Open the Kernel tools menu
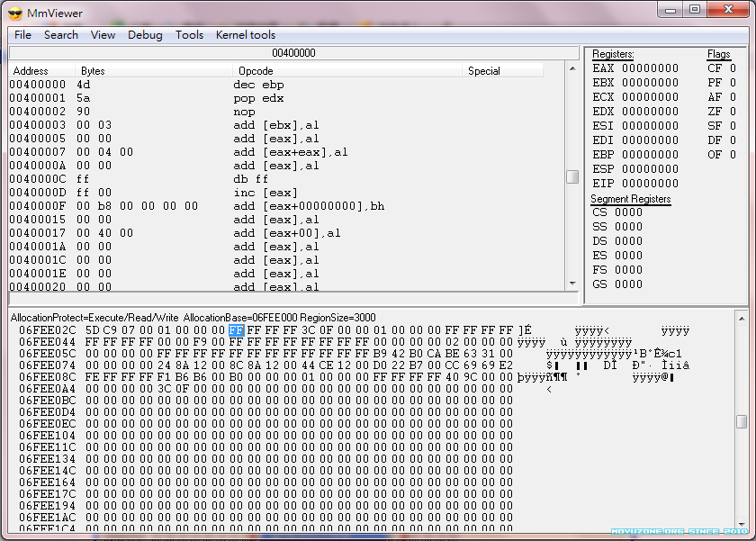Screen dimensions: 756x541 pyautogui.click(x=246, y=35)
